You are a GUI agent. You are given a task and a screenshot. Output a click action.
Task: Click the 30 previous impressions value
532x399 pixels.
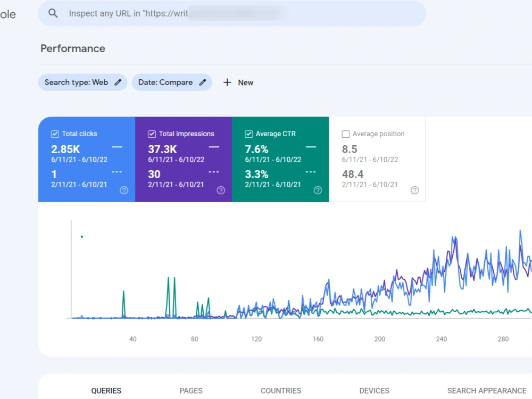point(154,174)
